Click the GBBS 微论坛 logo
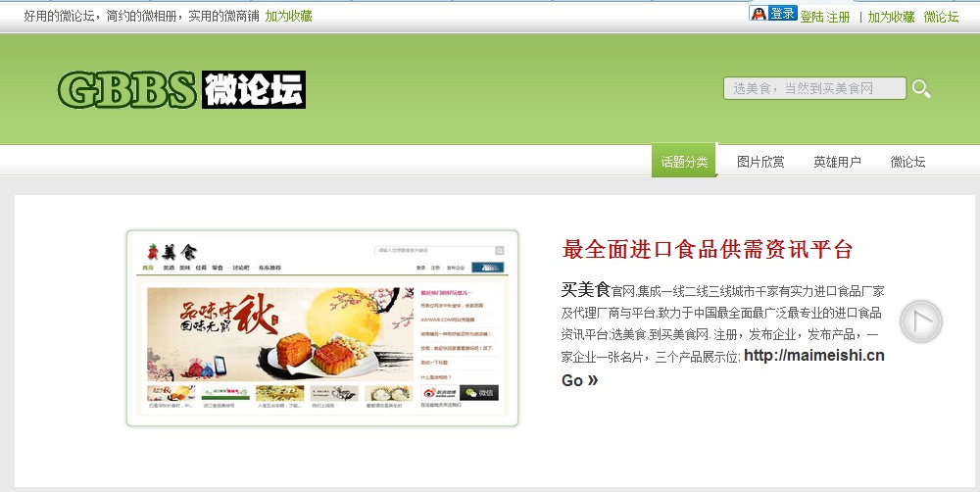This screenshot has width=980, height=492. click(x=181, y=89)
